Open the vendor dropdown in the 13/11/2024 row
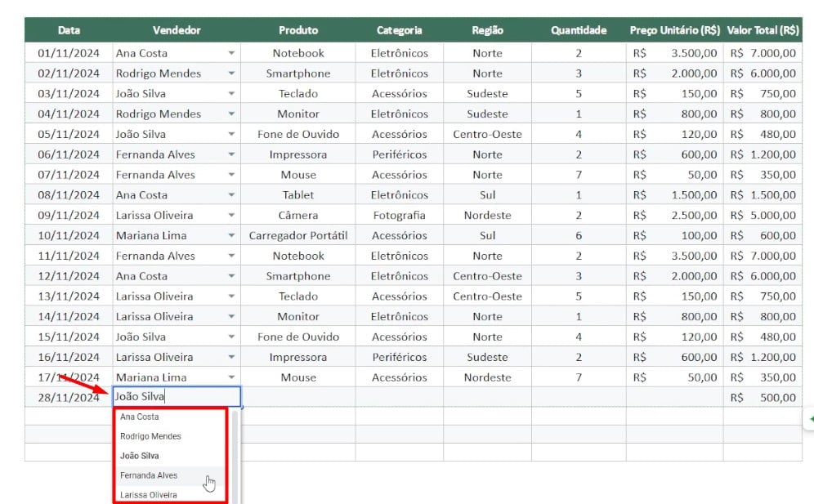 (231, 297)
